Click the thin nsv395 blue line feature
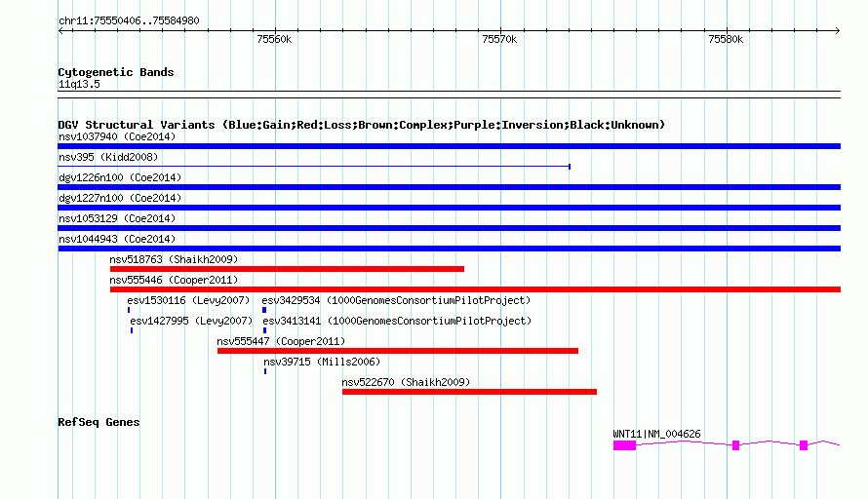The height and width of the screenshot is (499, 868). tap(314, 166)
